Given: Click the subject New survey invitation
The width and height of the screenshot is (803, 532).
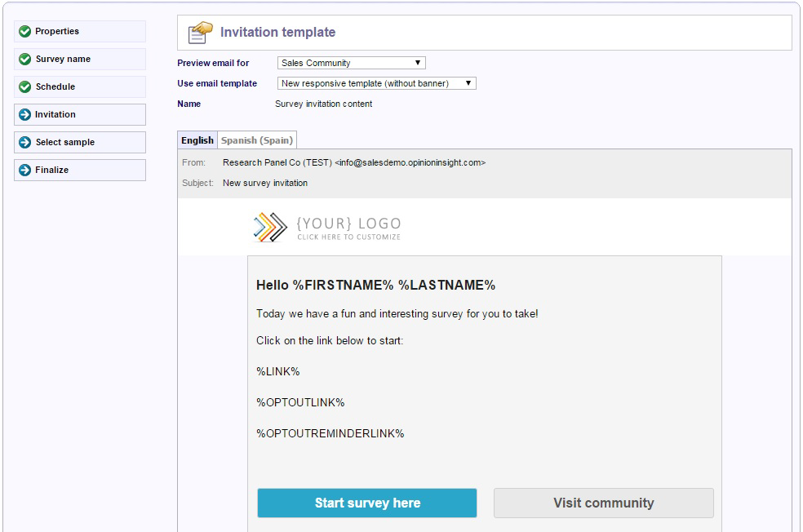Looking at the screenshot, I should 265,183.
